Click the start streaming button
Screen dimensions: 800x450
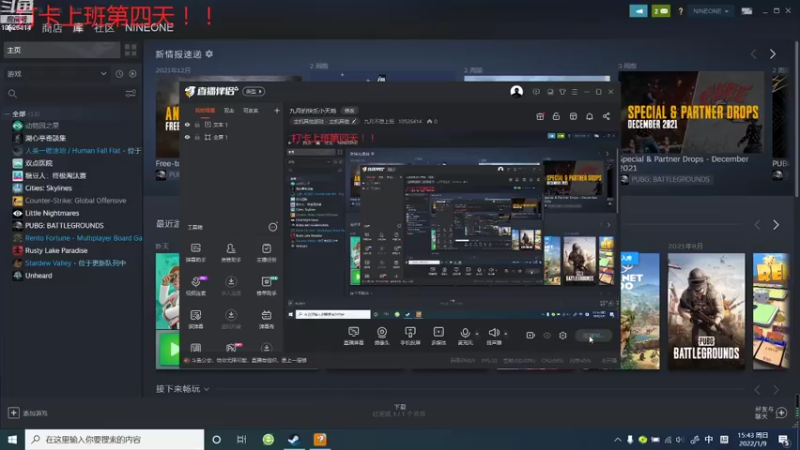[x=593, y=335]
